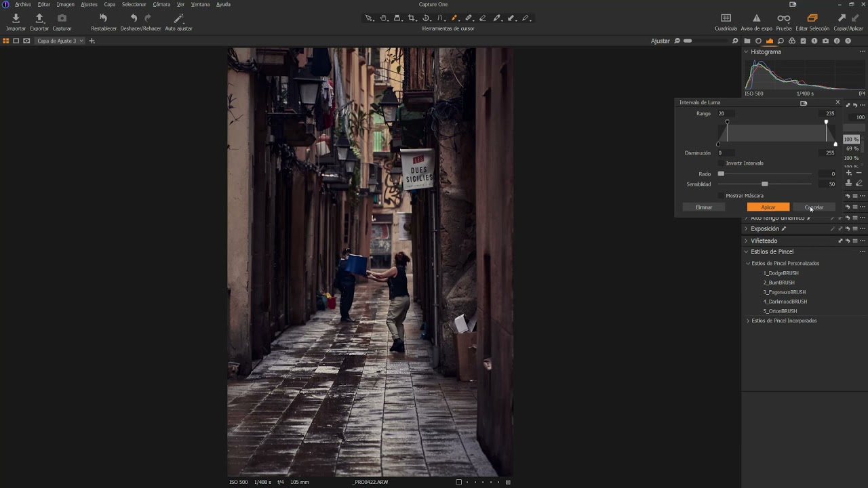Viewport: 868px width, 488px height.
Task: Click the Capturar camera icon
Action: [x=62, y=18]
